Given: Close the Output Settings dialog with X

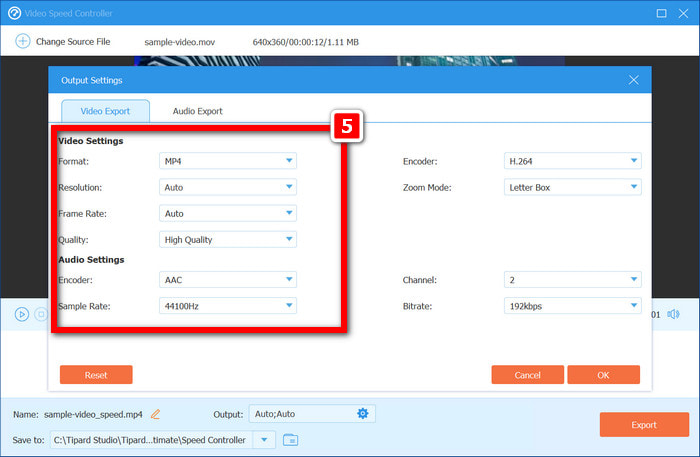Looking at the screenshot, I should tap(633, 80).
